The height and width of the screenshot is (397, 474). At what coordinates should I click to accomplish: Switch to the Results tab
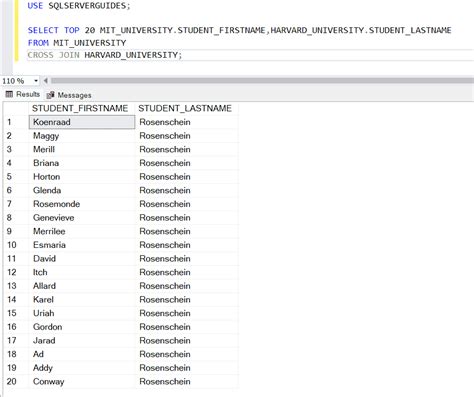(x=23, y=94)
